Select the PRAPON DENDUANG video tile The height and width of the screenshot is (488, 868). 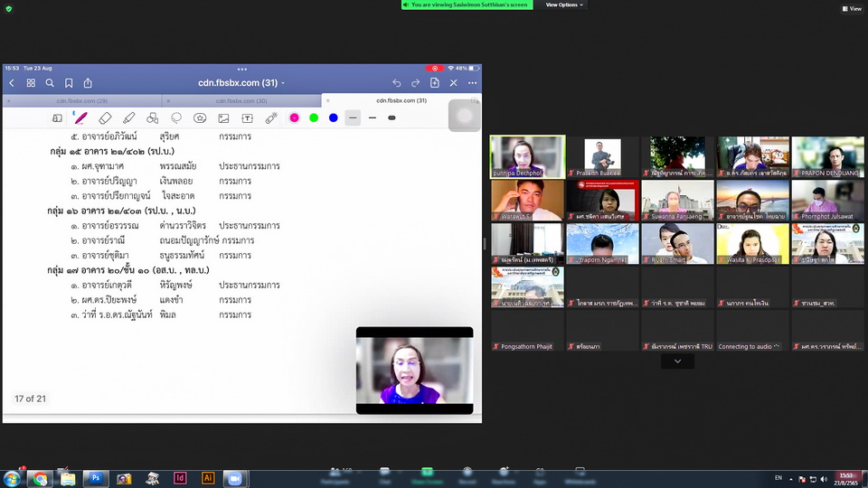pyautogui.click(x=827, y=157)
